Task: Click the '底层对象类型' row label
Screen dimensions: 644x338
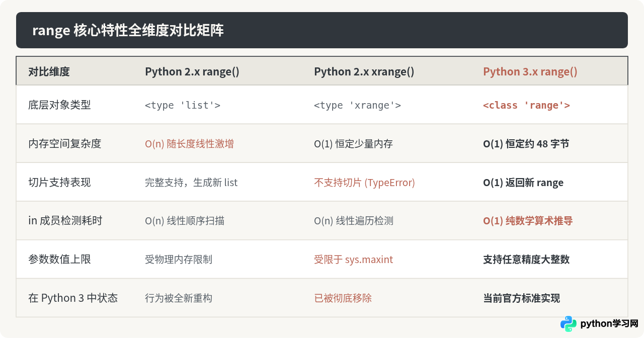Action: (59, 105)
